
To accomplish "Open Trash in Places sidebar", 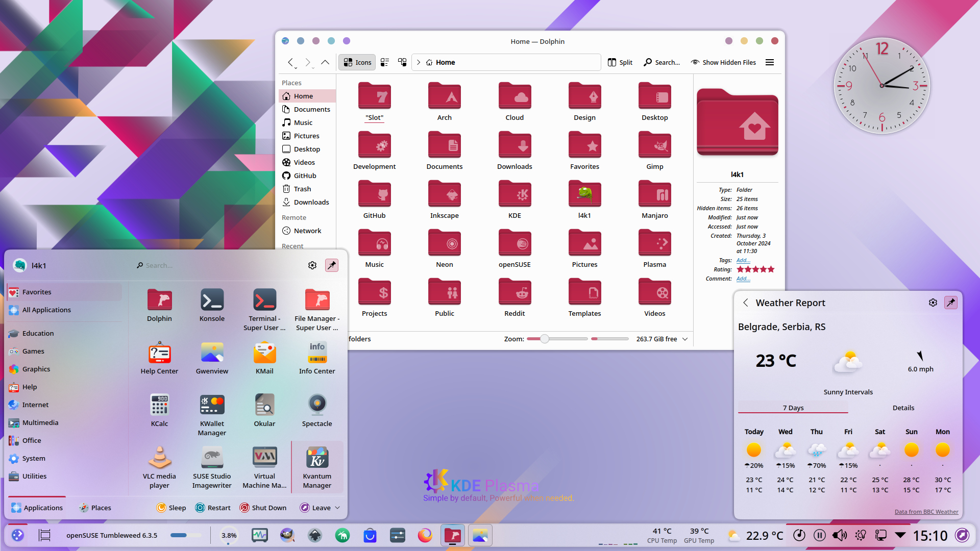I will click(307, 189).
